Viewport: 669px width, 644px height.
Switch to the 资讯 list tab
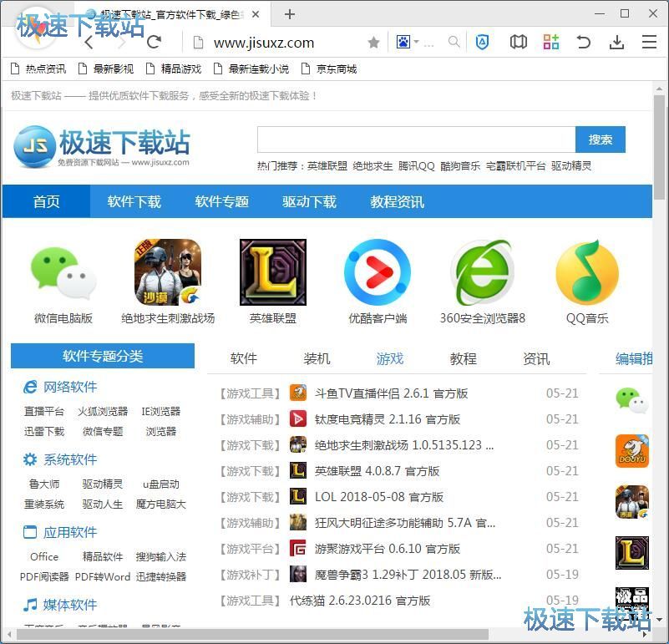coord(536,358)
